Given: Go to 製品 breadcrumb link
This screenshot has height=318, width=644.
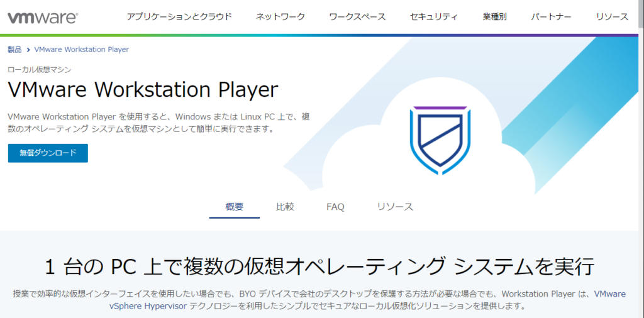Looking at the screenshot, I should 15,50.
